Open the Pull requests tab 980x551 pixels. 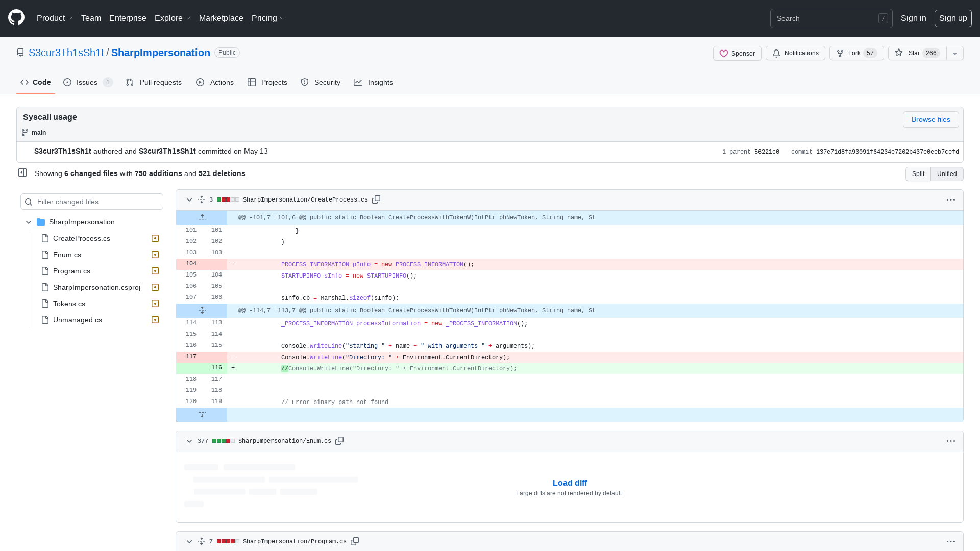click(x=154, y=82)
